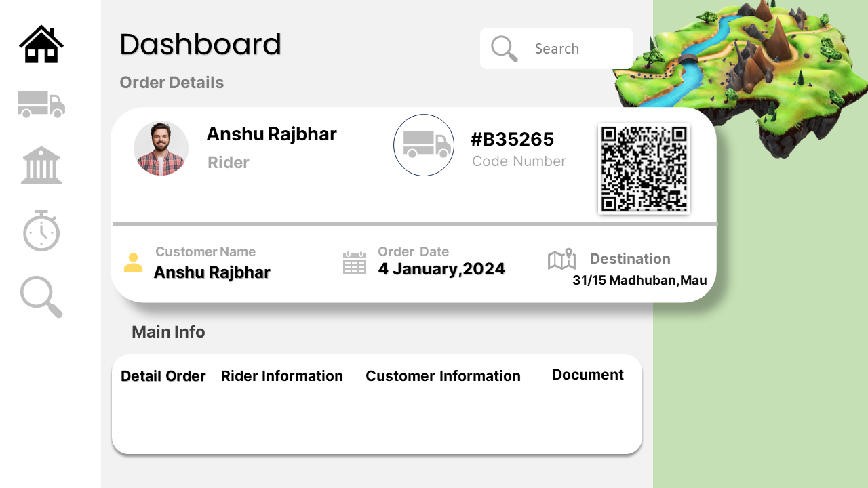This screenshot has width=868, height=488.
Task: Open the delivery truck sidebar icon
Action: pos(41,104)
